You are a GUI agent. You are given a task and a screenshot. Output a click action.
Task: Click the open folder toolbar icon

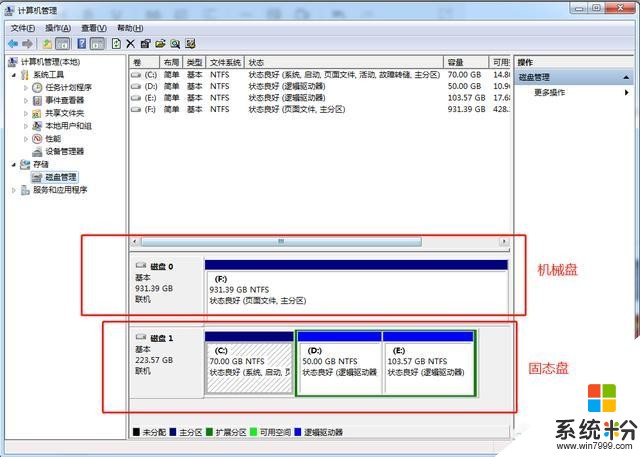click(x=160, y=43)
